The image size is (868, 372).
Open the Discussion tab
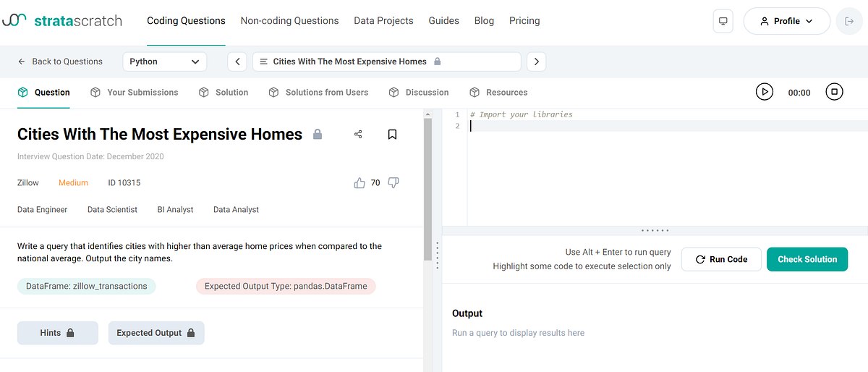(419, 92)
